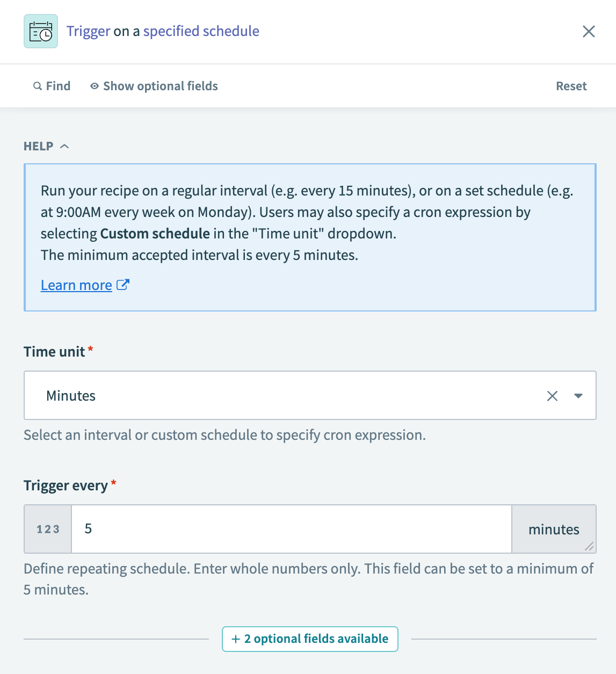The image size is (616, 674).
Task: Click the minutes unit suffix label
Action: click(554, 530)
